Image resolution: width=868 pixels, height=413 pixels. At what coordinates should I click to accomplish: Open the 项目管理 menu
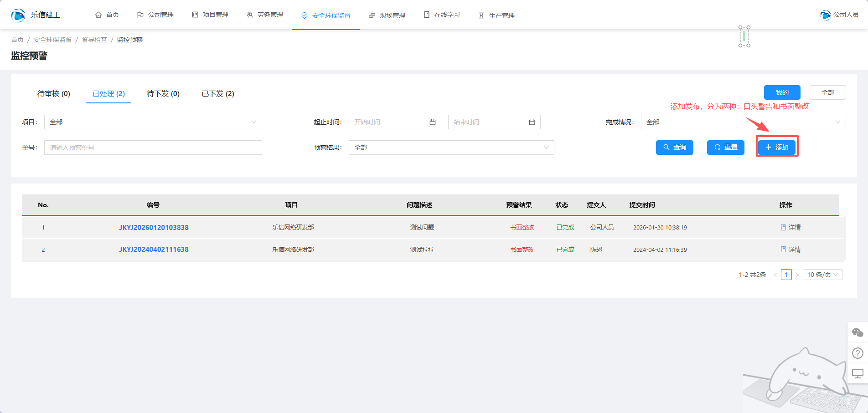[x=210, y=15]
